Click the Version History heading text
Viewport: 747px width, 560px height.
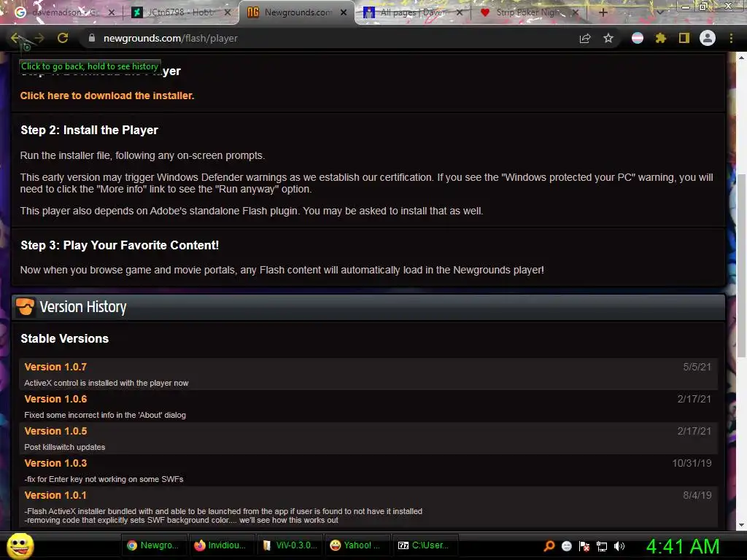point(83,307)
